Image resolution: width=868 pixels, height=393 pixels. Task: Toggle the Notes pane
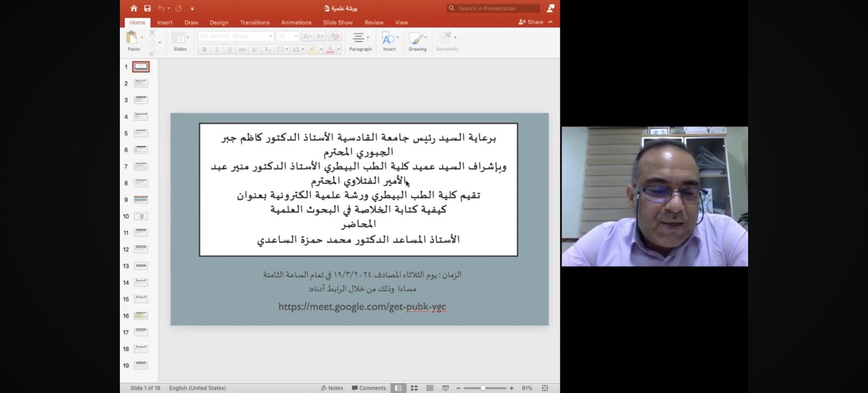point(332,388)
